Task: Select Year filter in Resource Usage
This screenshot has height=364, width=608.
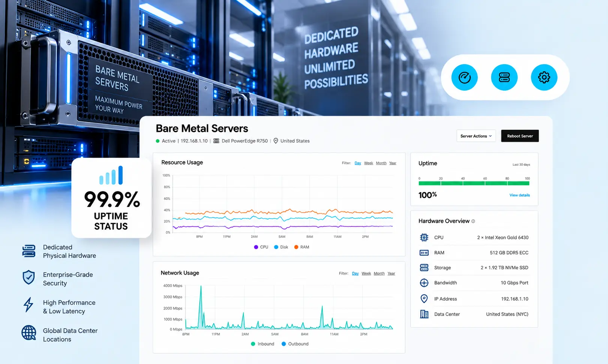Action: (393, 163)
